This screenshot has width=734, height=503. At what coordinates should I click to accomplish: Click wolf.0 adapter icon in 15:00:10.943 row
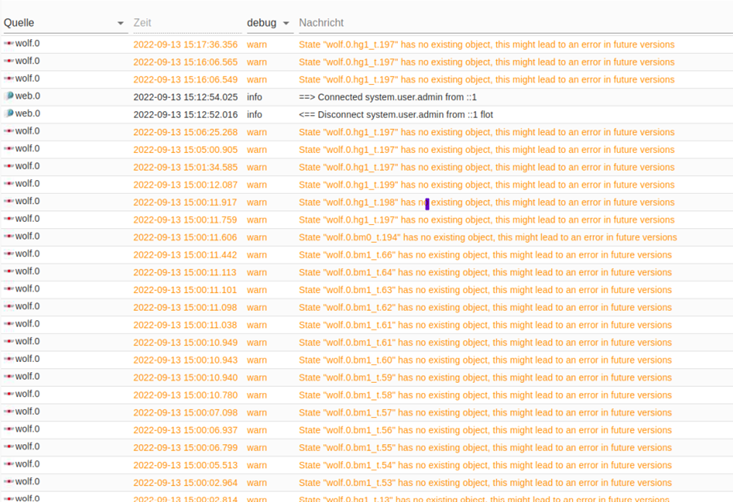coord(8,359)
